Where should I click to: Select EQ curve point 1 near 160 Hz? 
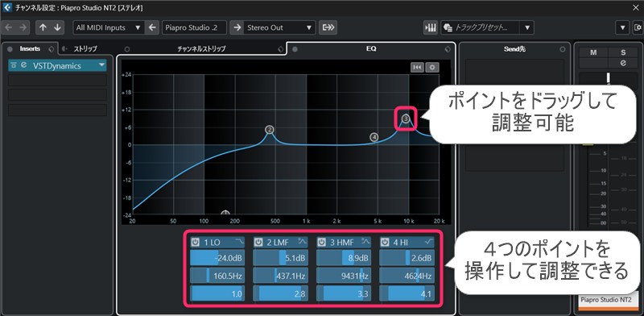click(x=225, y=213)
